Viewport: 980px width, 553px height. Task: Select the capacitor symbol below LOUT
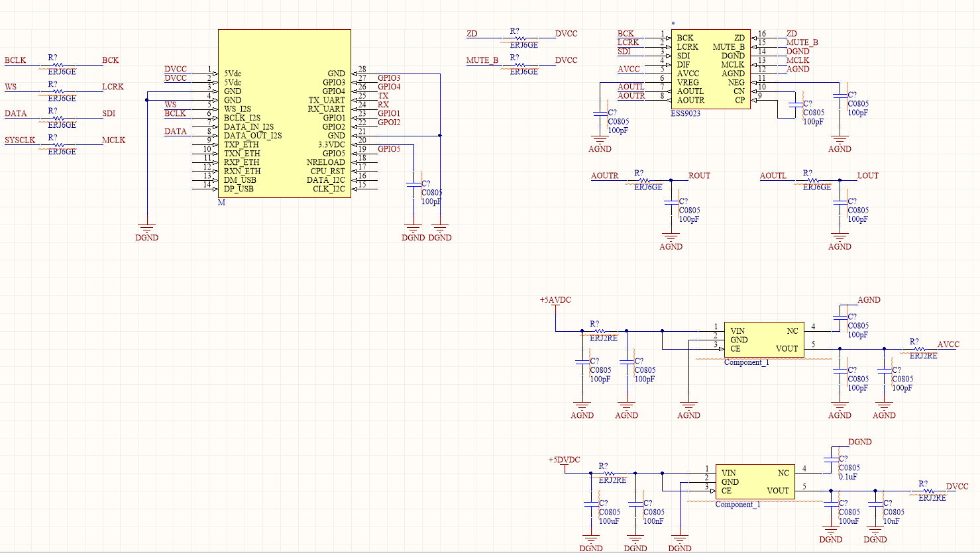(x=840, y=204)
